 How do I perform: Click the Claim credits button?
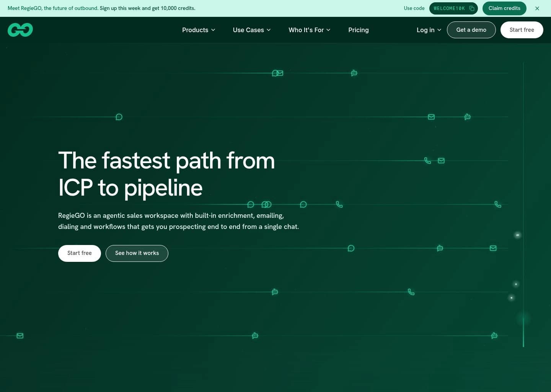(504, 8)
